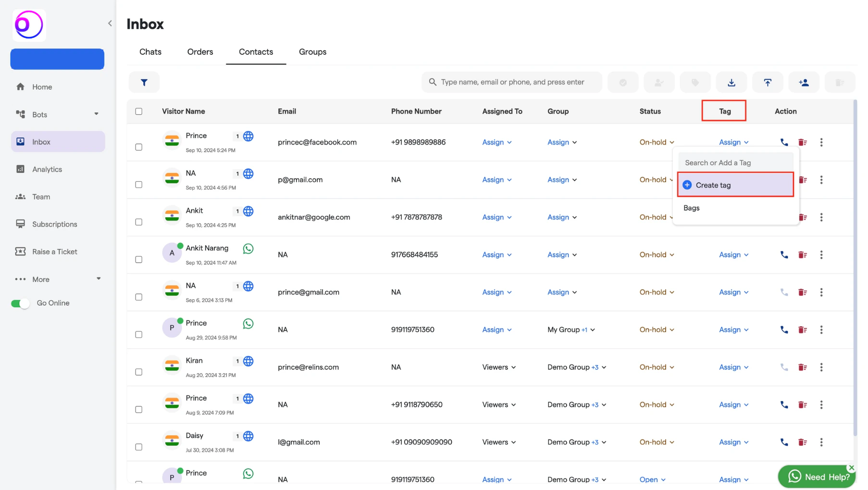Toggle the Go Online switch
The height and width of the screenshot is (490, 868).
point(20,303)
